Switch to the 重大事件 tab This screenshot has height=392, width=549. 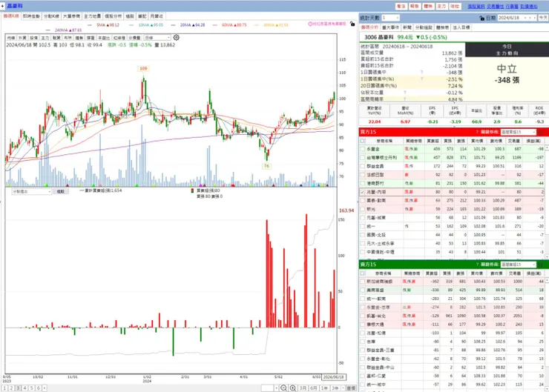click(390, 27)
